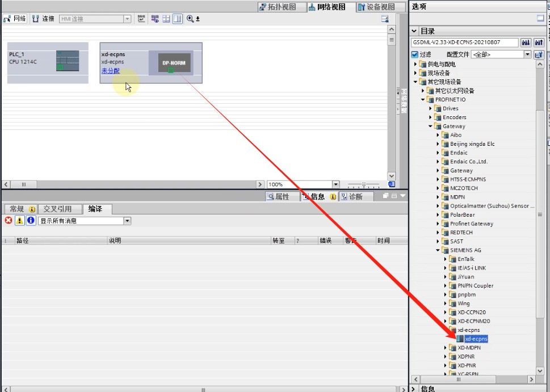Adjust the zoom slider beside 100%
550x392 pixels.
pos(364,184)
